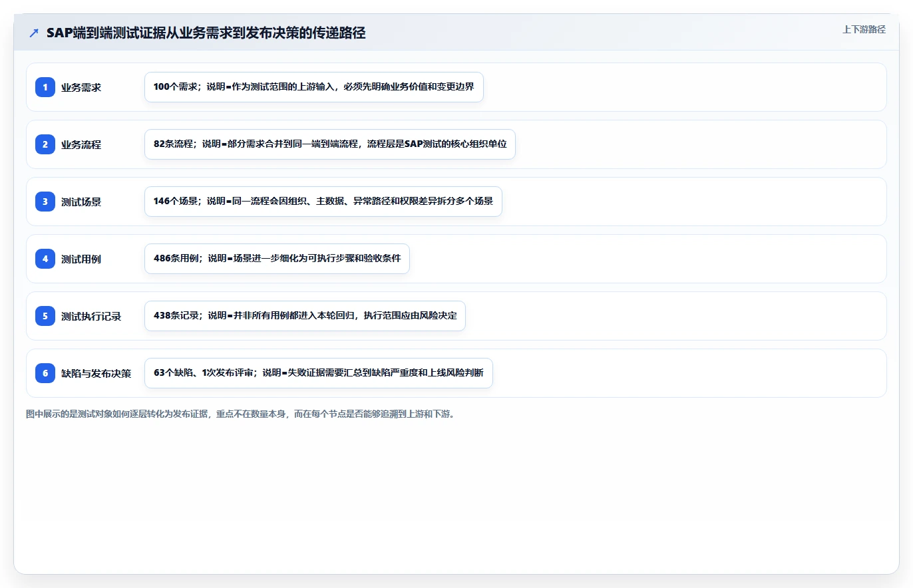The height and width of the screenshot is (588, 913).
Task: Click the arrow icon beside the SAP title
Action: pos(34,33)
